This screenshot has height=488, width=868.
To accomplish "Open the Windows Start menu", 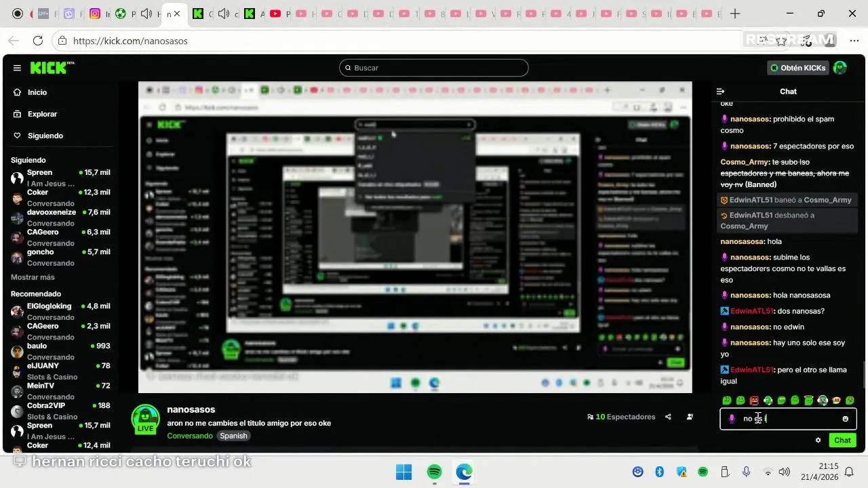I will coord(403,472).
